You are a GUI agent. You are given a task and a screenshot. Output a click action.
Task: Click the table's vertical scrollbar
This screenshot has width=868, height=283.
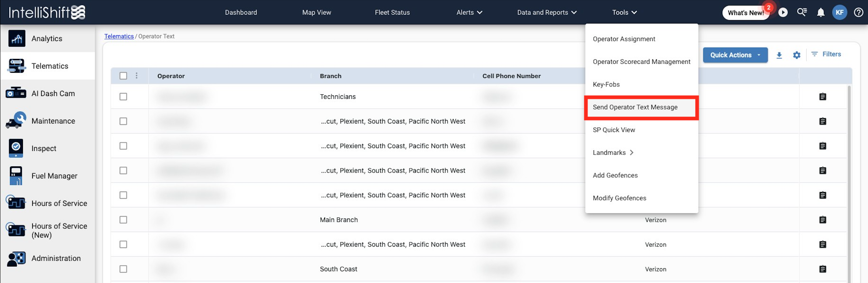(x=848, y=172)
